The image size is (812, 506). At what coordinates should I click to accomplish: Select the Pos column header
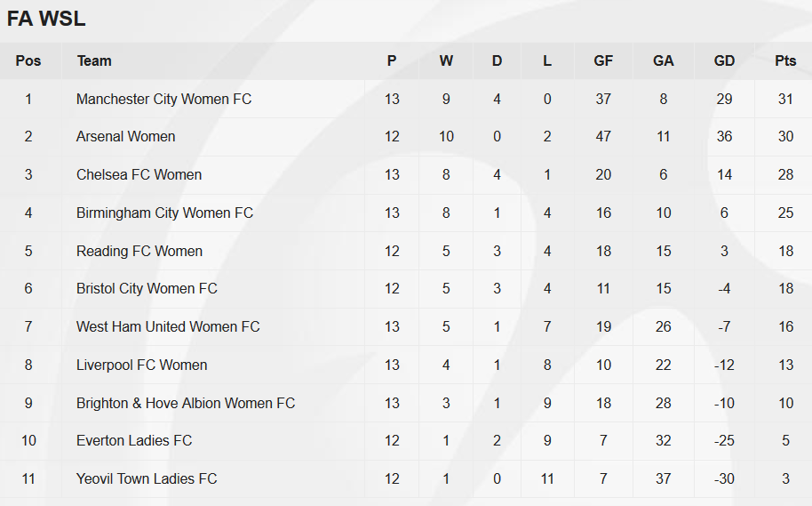(28, 60)
